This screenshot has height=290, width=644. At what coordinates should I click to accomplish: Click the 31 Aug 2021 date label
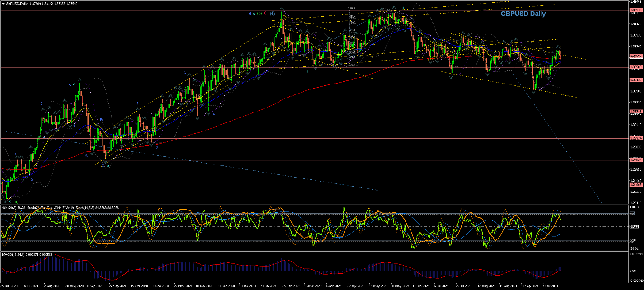(x=508, y=286)
